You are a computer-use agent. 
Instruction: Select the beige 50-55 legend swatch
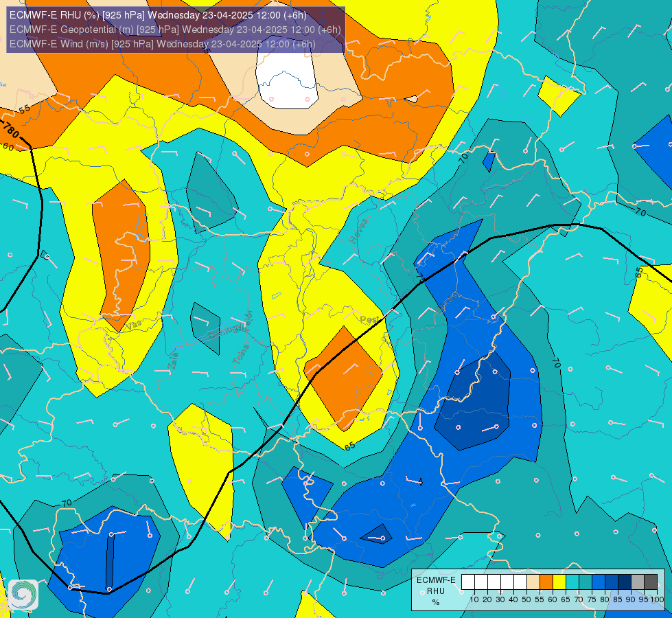pyautogui.click(x=533, y=582)
